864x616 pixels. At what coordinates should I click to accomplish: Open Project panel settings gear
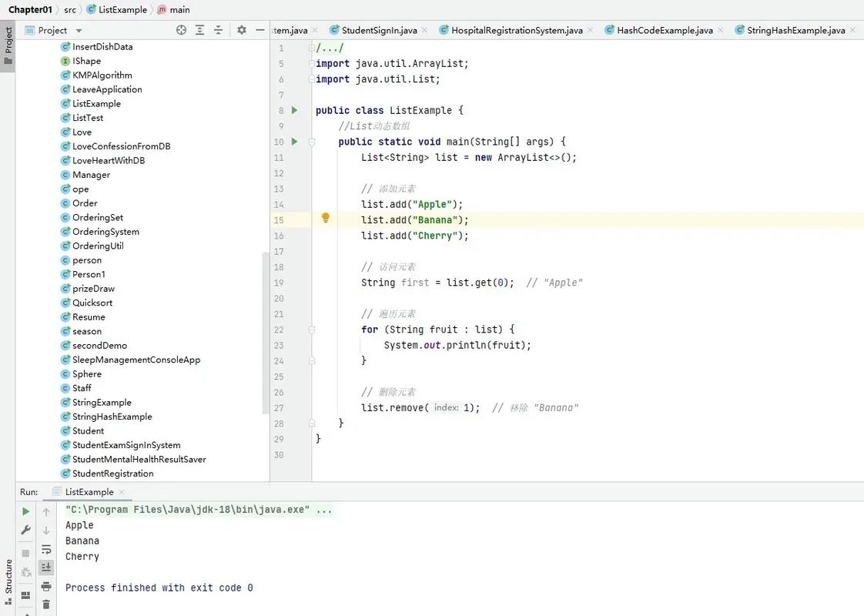(242, 30)
